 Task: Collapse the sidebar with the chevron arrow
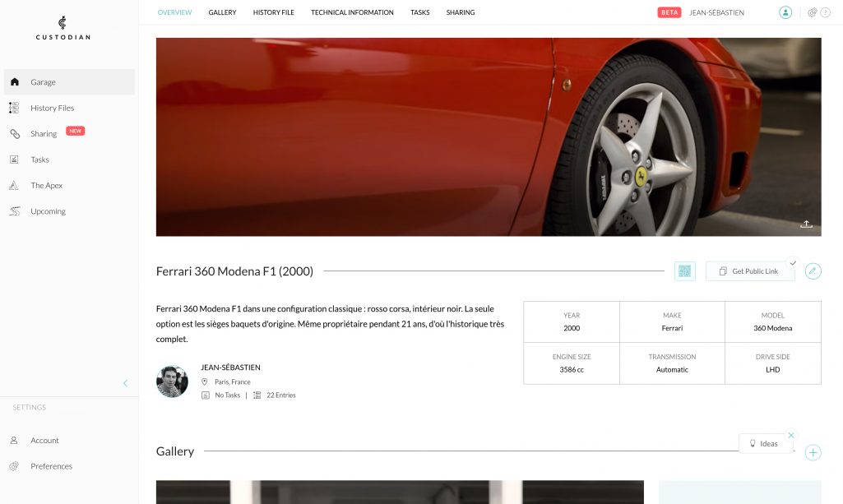pyautogui.click(x=125, y=383)
